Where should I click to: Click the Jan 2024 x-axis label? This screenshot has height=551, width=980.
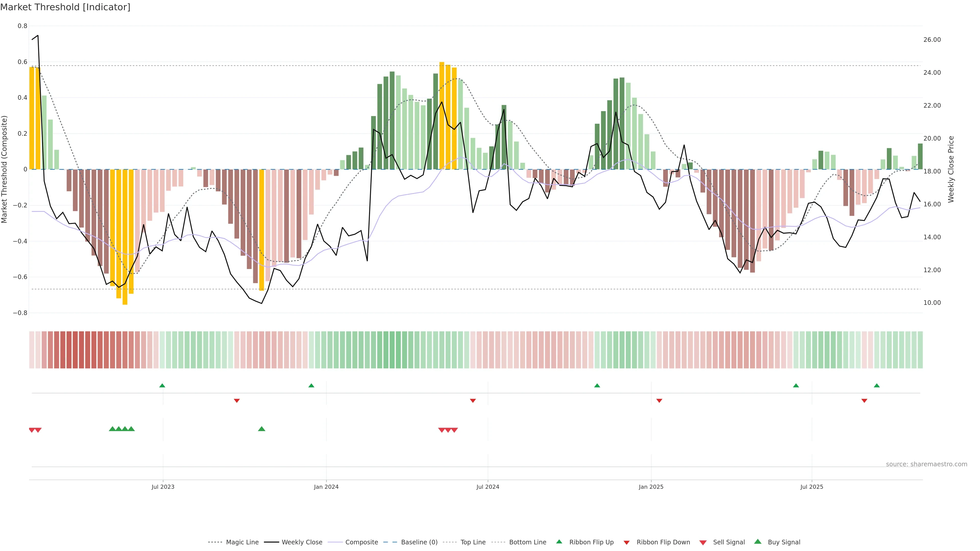[x=326, y=487]
